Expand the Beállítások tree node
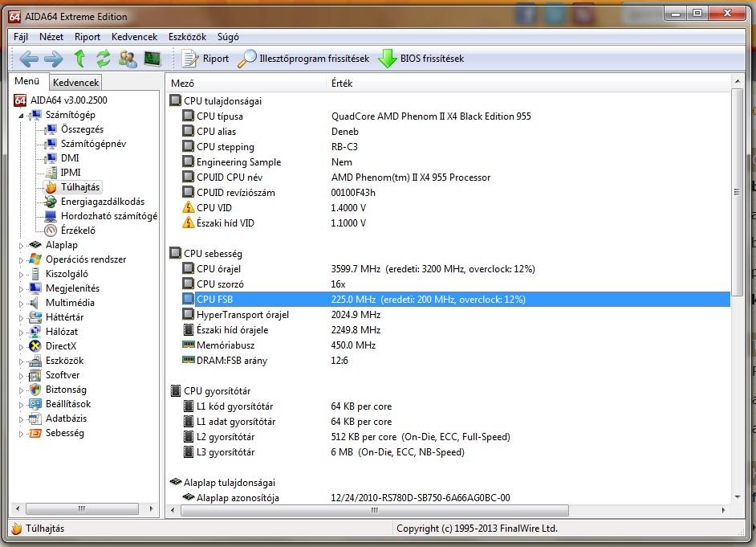 tap(21, 405)
